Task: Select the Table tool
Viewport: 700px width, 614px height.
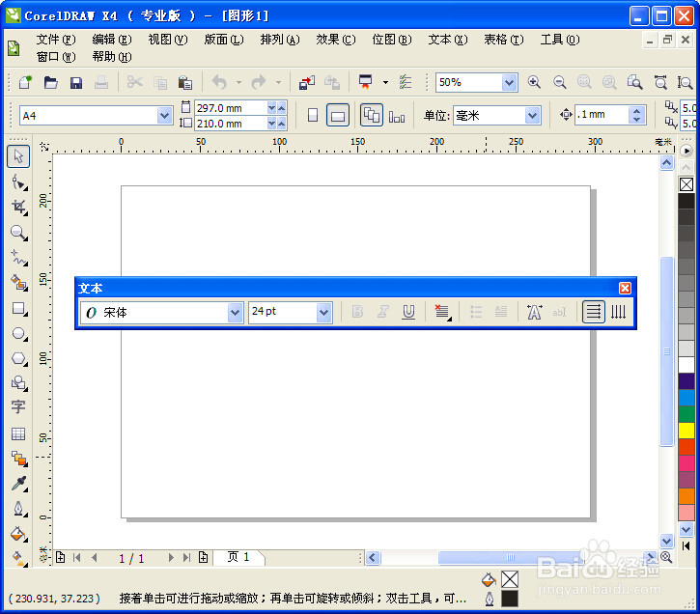Action: coord(18,433)
